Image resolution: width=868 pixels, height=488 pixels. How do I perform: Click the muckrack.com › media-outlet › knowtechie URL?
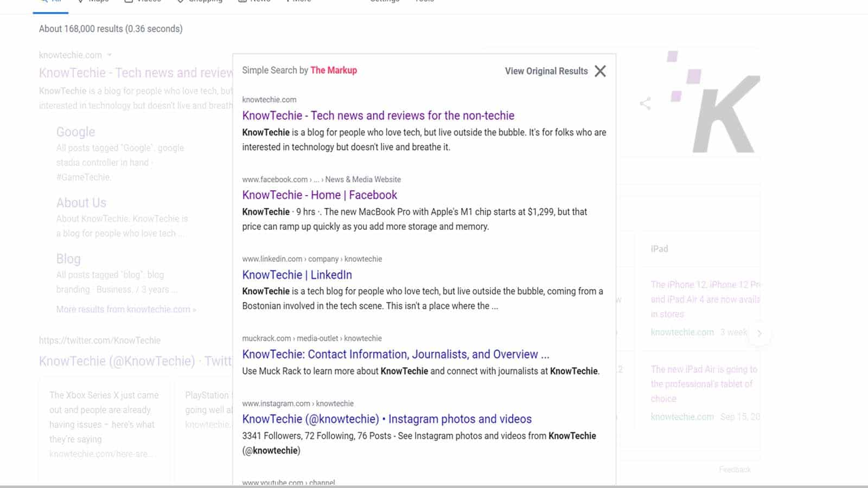coord(312,338)
